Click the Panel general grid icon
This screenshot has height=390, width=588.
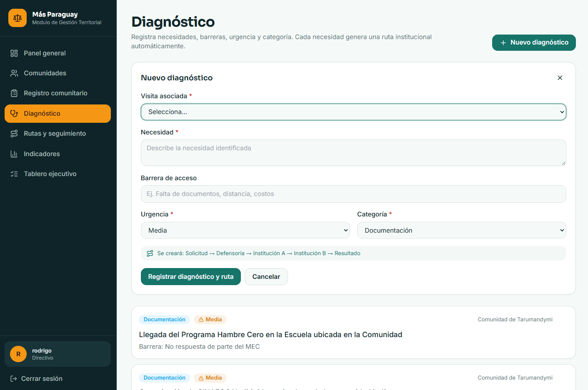coord(14,53)
